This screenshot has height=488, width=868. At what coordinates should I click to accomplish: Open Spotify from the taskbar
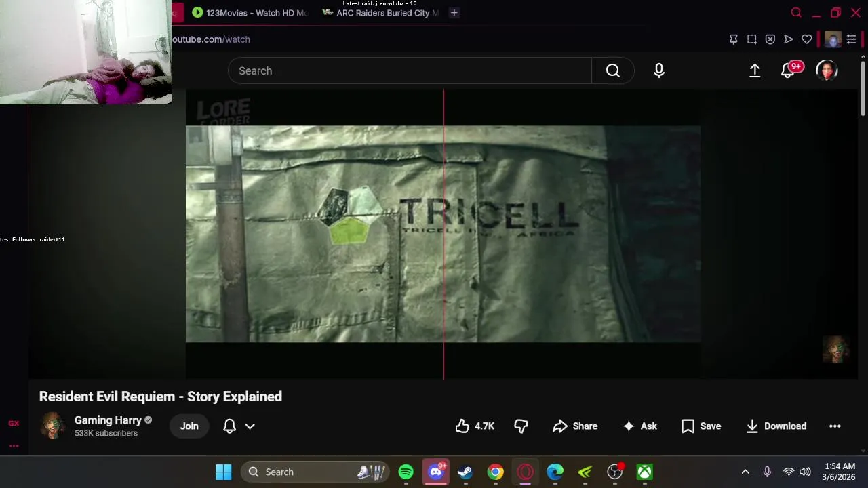[406, 472]
